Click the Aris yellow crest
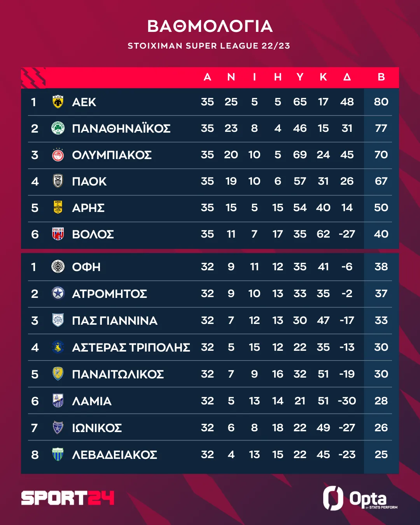420x525 pixels. click(x=58, y=208)
